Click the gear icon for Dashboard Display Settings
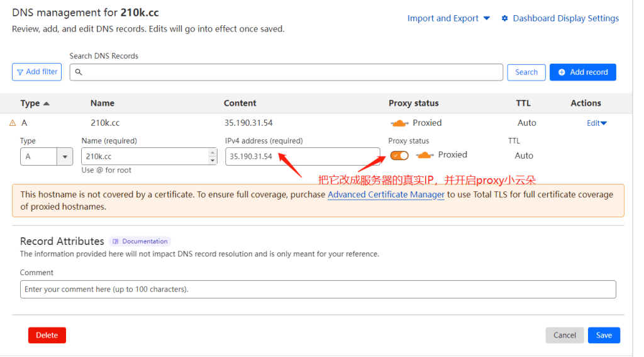 504,19
